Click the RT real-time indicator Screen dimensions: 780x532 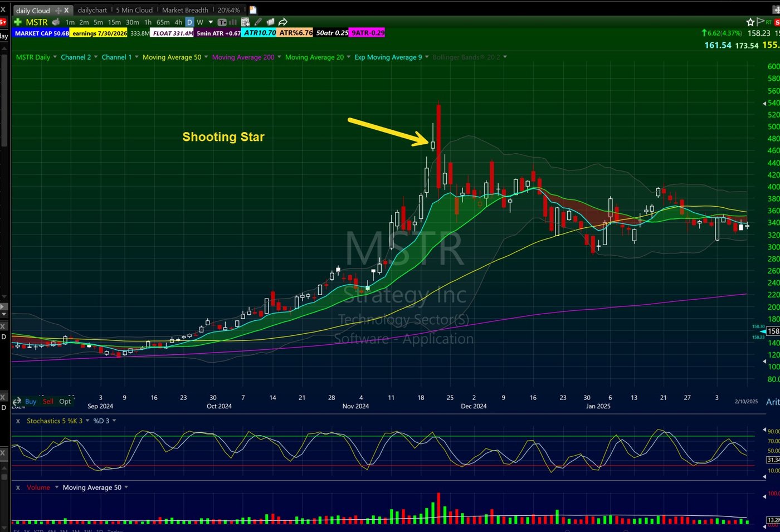769,22
